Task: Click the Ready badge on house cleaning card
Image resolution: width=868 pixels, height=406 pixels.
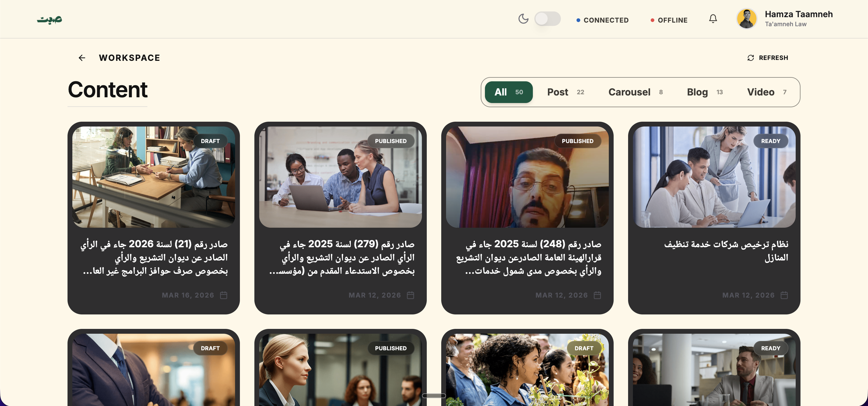Action: pyautogui.click(x=771, y=141)
